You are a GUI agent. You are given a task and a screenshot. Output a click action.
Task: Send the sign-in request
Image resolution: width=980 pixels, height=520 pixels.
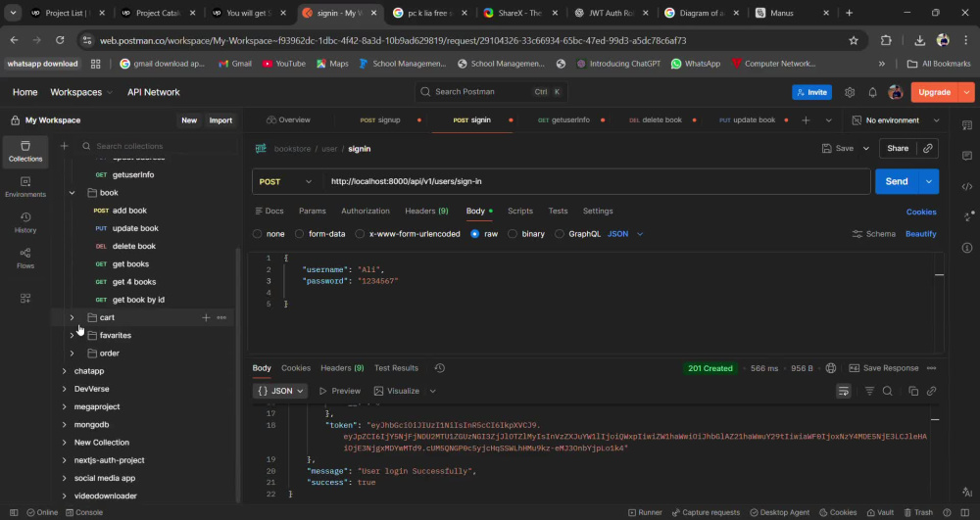(x=897, y=181)
